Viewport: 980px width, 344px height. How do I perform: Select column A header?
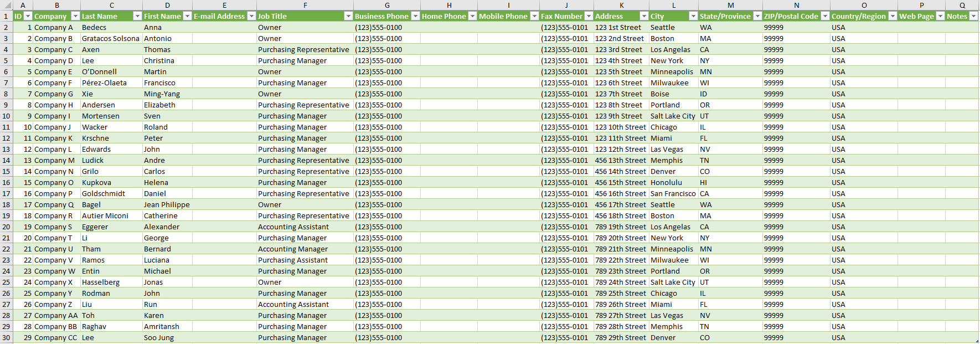click(x=23, y=5)
